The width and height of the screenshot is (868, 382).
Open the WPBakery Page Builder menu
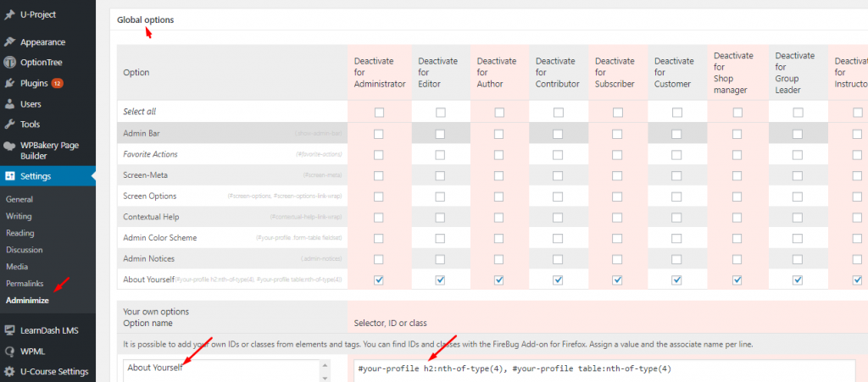(x=47, y=151)
